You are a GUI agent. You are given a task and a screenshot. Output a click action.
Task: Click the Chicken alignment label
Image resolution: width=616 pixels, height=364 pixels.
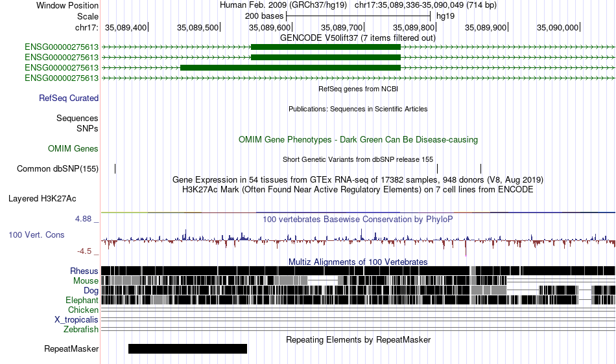83,310
